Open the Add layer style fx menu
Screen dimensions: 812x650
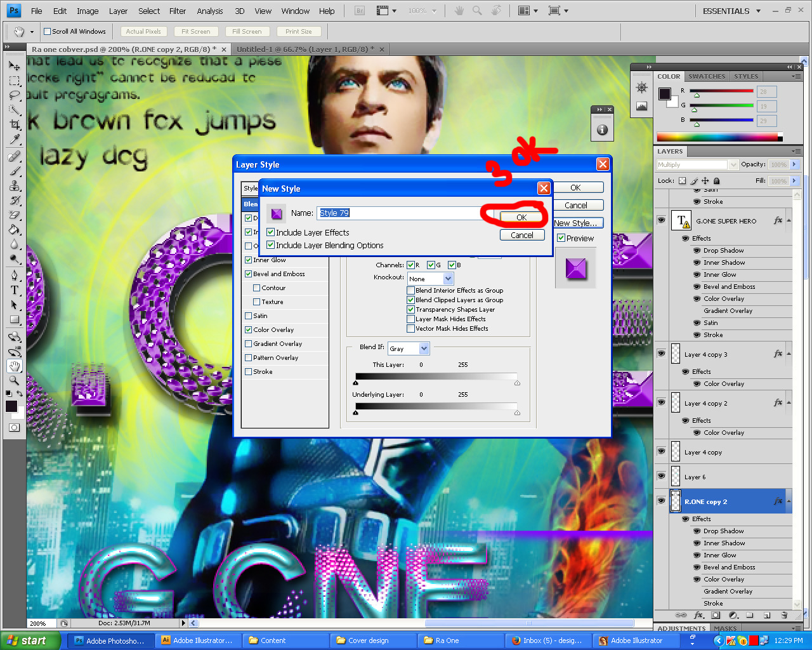coord(700,615)
